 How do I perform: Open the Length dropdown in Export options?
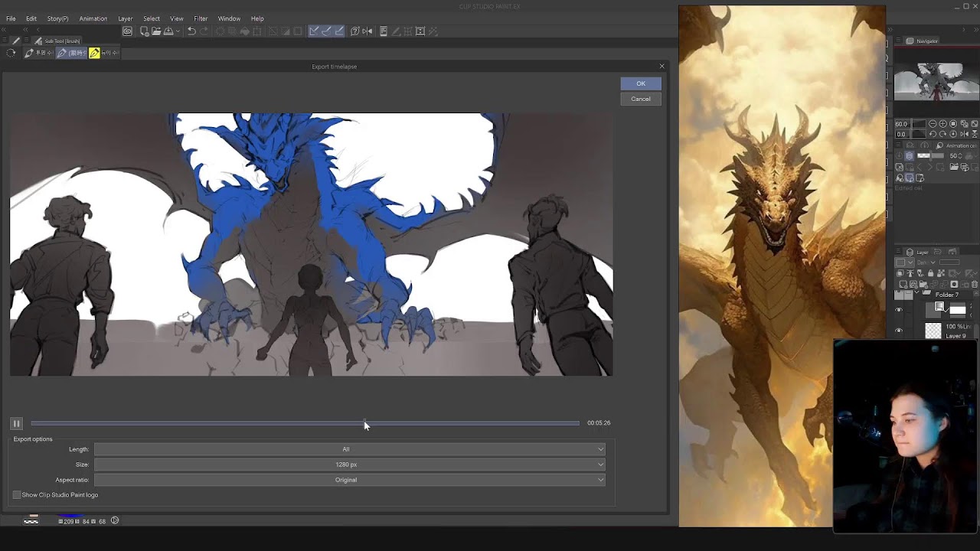[x=349, y=449]
